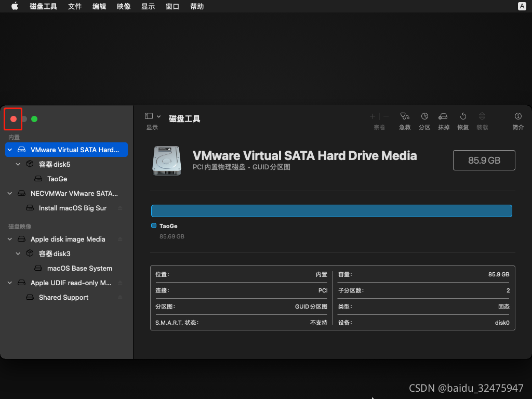Click the add volume plus icon
The height and width of the screenshot is (399, 532).
point(373,116)
